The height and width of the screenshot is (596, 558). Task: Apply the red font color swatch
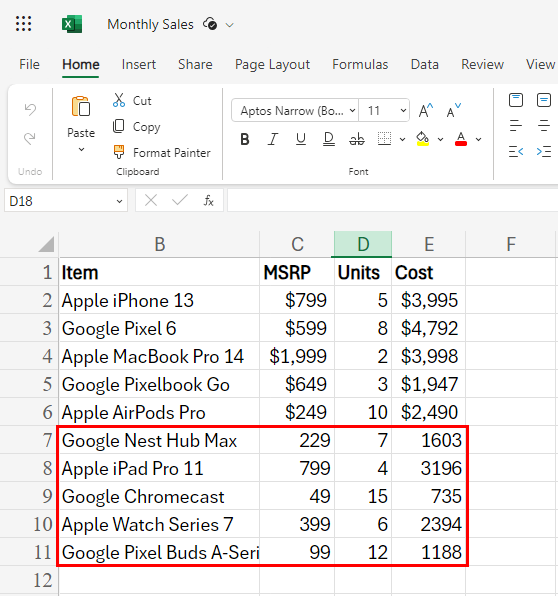[461, 139]
